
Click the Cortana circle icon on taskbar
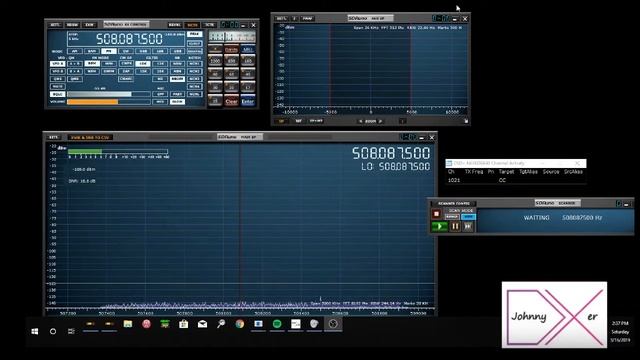coord(53,331)
